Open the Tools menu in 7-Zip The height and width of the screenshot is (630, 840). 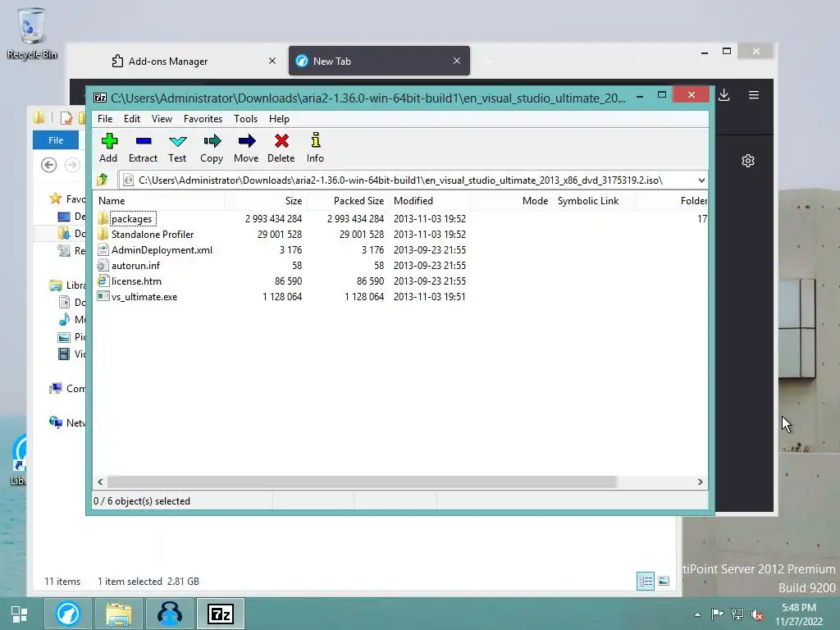point(245,118)
